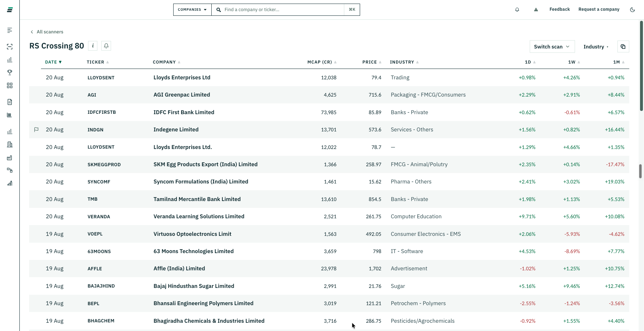
Task: Click the BAJAJHIND ticker
Action: click(x=101, y=286)
